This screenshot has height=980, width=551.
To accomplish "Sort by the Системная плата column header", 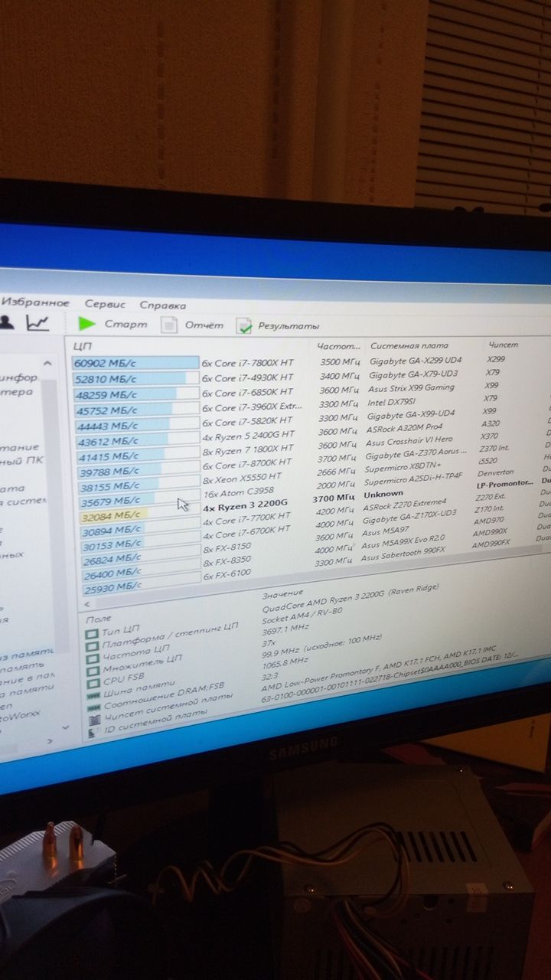I will click(x=409, y=347).
